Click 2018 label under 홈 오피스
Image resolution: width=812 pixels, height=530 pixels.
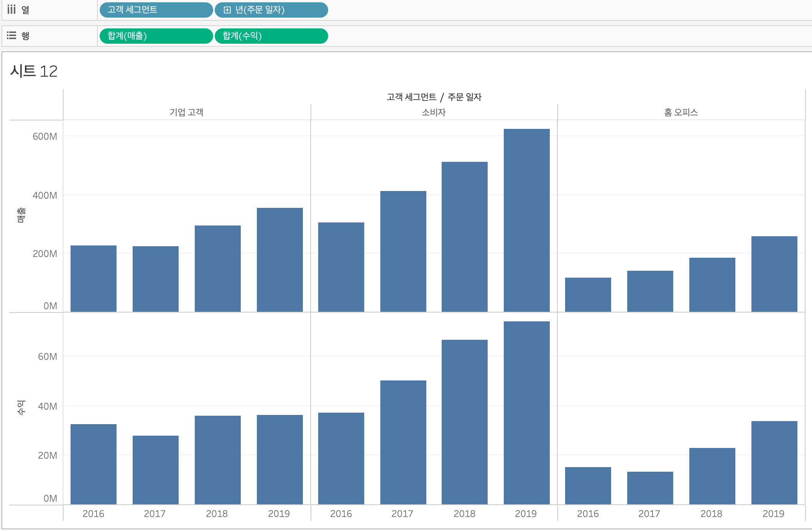pos(711,514)
